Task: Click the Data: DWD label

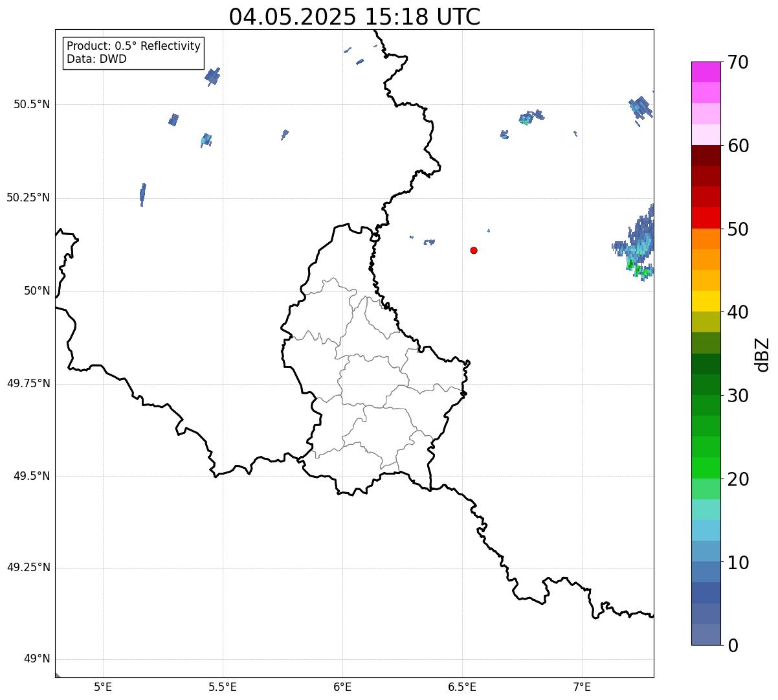Action: tap(96, 59)
